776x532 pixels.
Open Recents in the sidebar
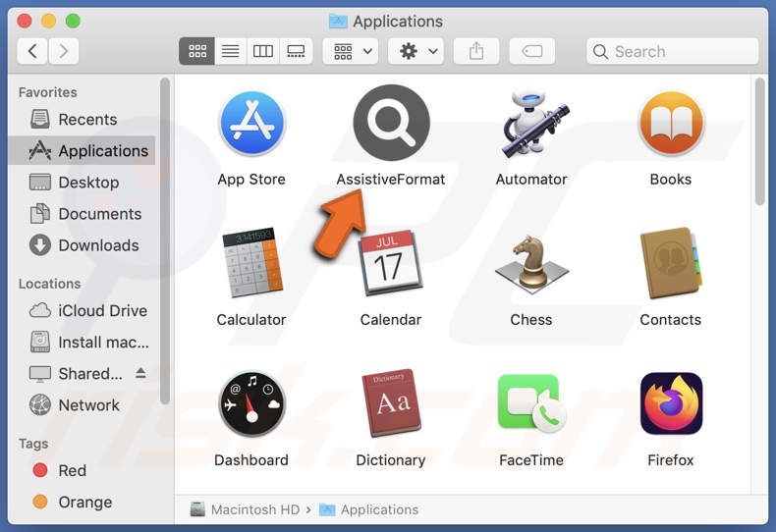point(82,119)
